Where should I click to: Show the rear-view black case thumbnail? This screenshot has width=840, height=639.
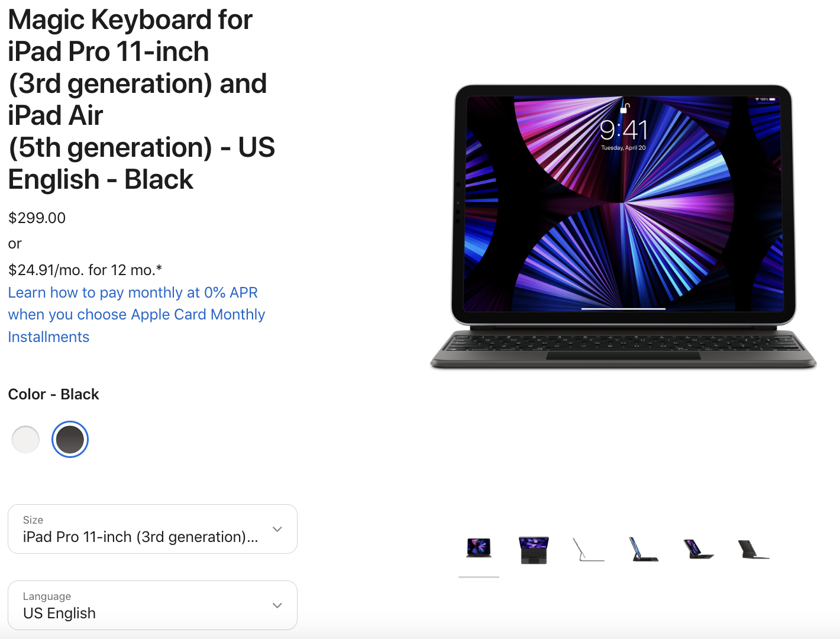(x=753, y=549)
